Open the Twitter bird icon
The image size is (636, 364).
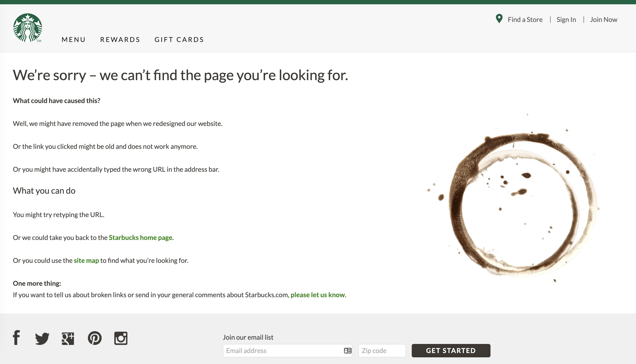click(42, 338)
